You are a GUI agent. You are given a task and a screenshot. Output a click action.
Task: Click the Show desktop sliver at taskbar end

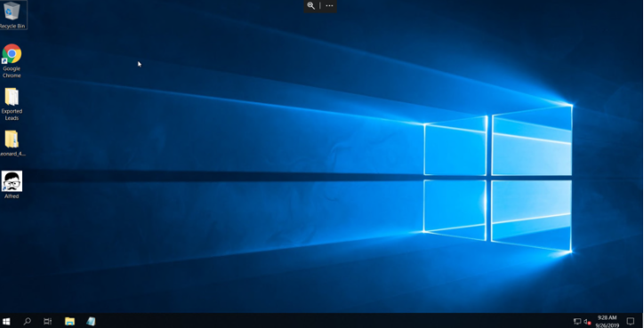click(642, 321)
